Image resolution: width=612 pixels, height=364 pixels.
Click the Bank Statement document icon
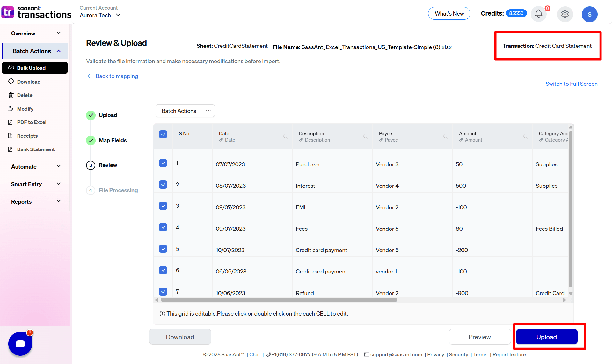coord(11,149)
